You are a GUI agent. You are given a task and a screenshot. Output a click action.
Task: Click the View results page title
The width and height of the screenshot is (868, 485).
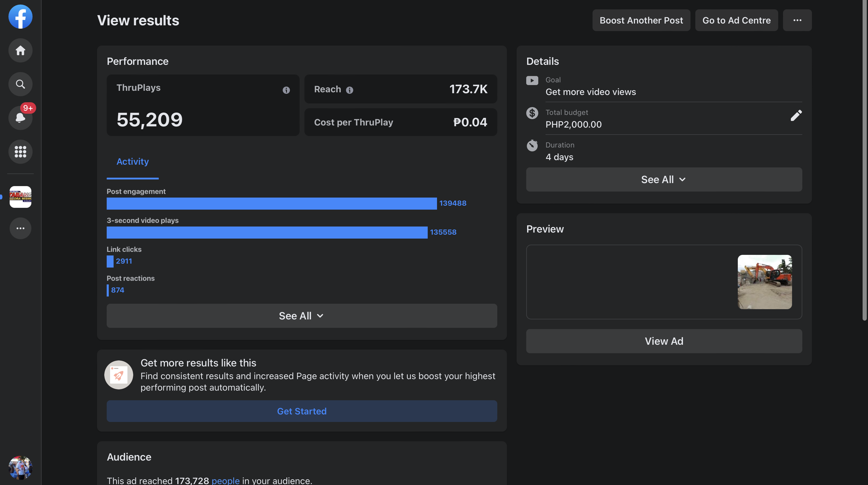coord(138,20)
